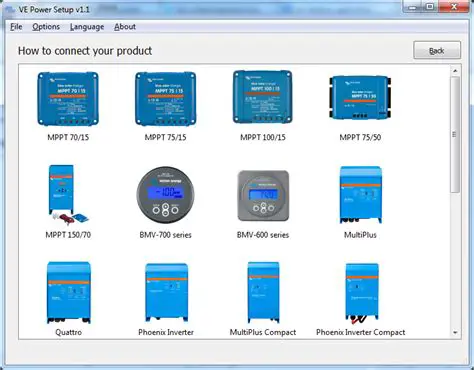474x370 pixels.
Task: Pick the MPPT 75/50 charger image
Action: 360,97
